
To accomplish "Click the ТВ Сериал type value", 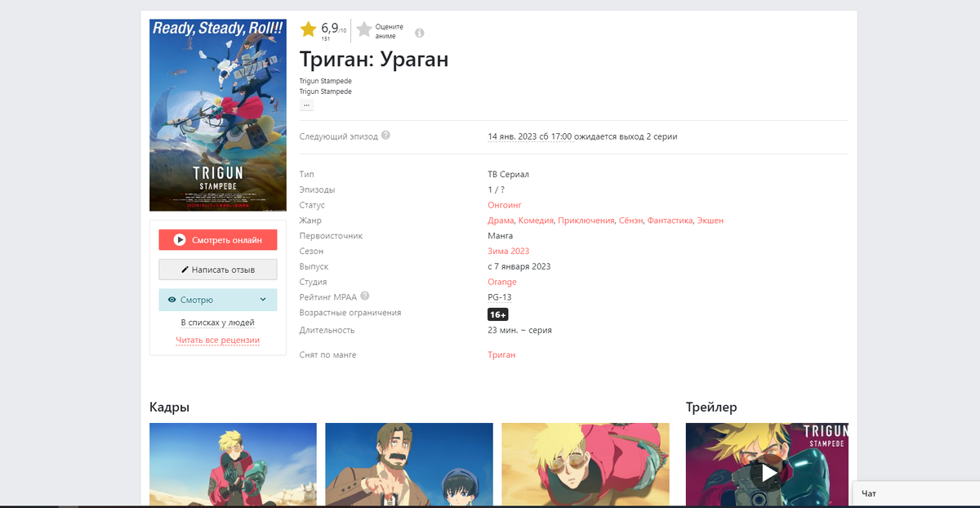I will (x=508, y=175).
